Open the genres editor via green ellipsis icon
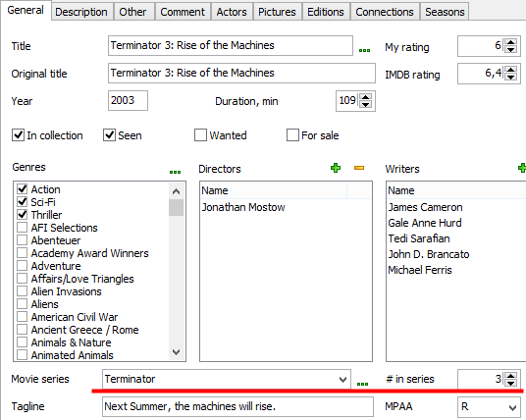Viewport: 526px width, 420px height. (x=175, y=172)
